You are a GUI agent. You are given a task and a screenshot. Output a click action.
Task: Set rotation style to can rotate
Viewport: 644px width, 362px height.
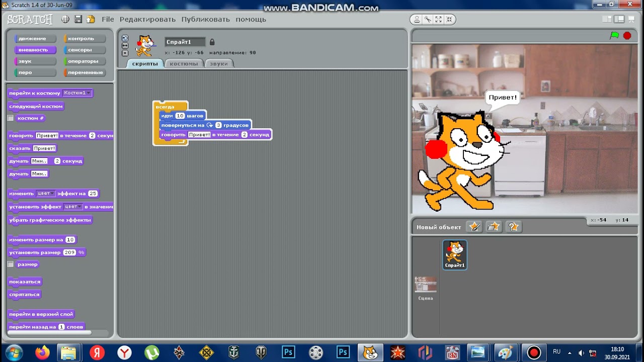pyautogui.click(x=125, y=38)
